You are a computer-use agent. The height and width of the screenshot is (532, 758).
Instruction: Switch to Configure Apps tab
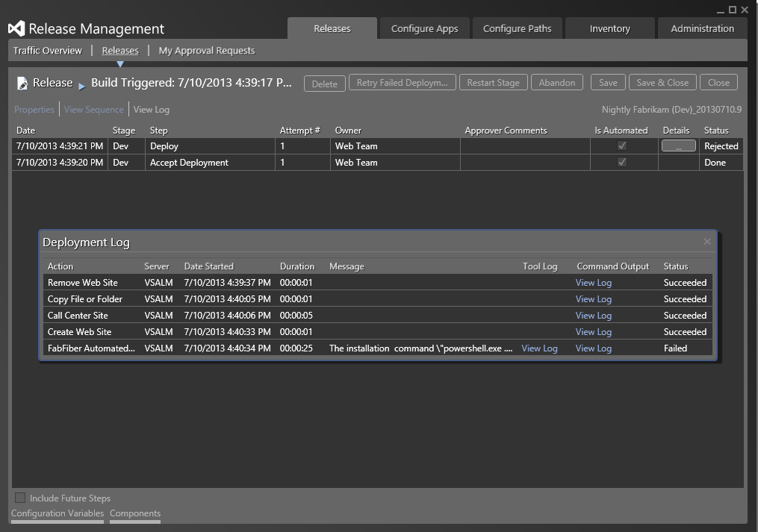[x=424, y=28]
